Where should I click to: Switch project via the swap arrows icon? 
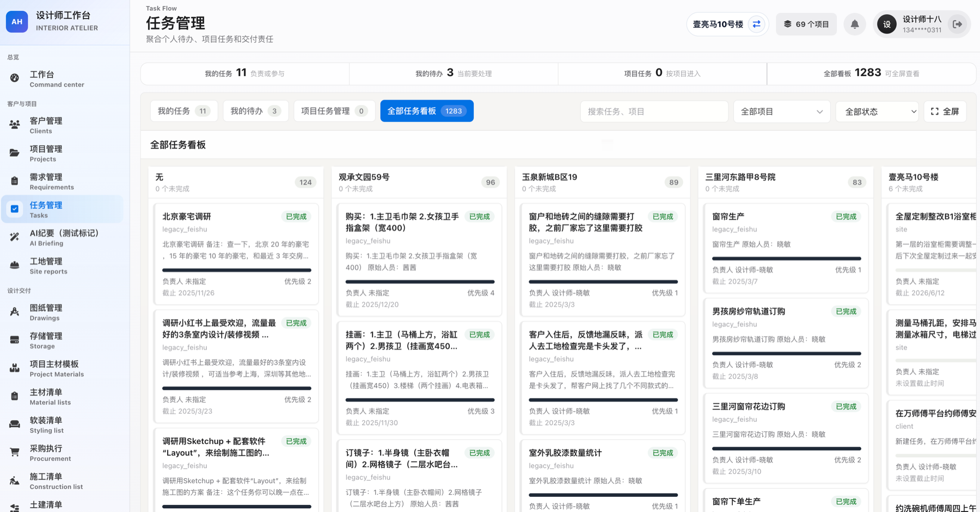[x=756, y=24]
